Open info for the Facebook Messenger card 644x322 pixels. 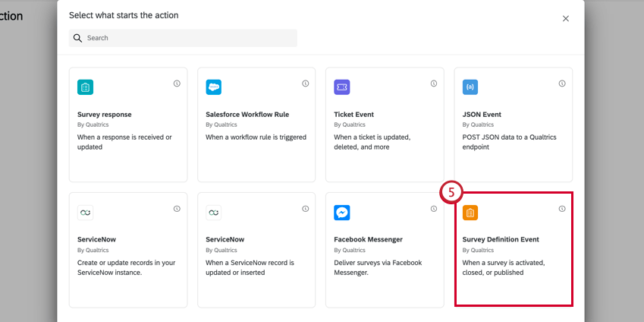click(x=434, y=209)
